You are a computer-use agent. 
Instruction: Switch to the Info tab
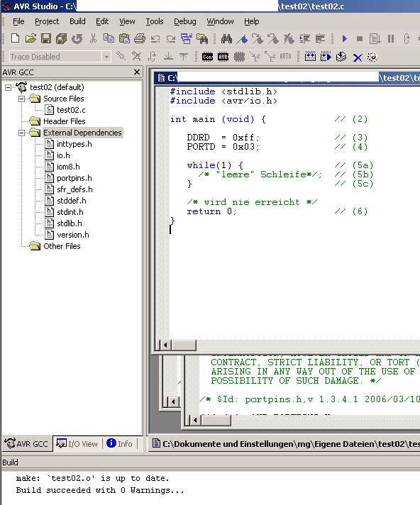[120, 444]
